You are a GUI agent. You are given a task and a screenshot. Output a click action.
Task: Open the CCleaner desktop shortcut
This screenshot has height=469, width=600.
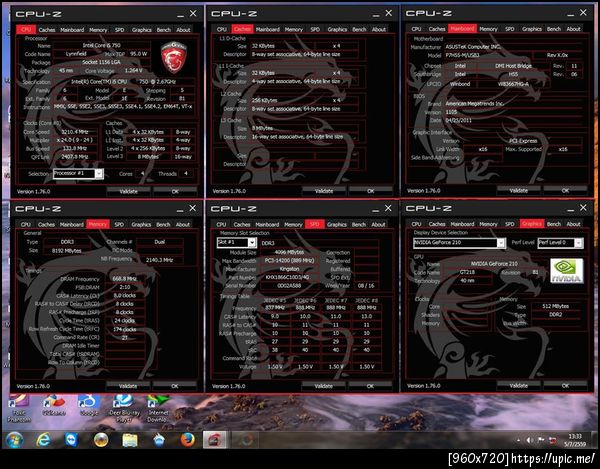coord(54,406)
